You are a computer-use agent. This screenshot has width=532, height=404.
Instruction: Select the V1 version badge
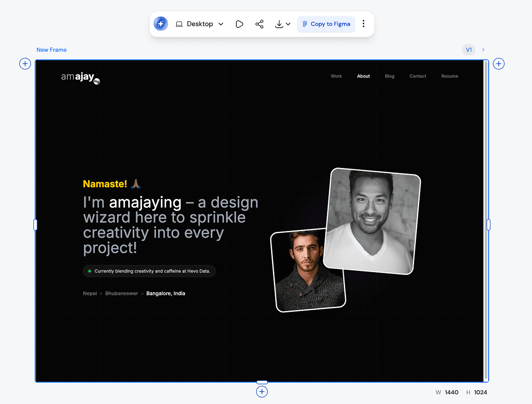coord(469,50)
